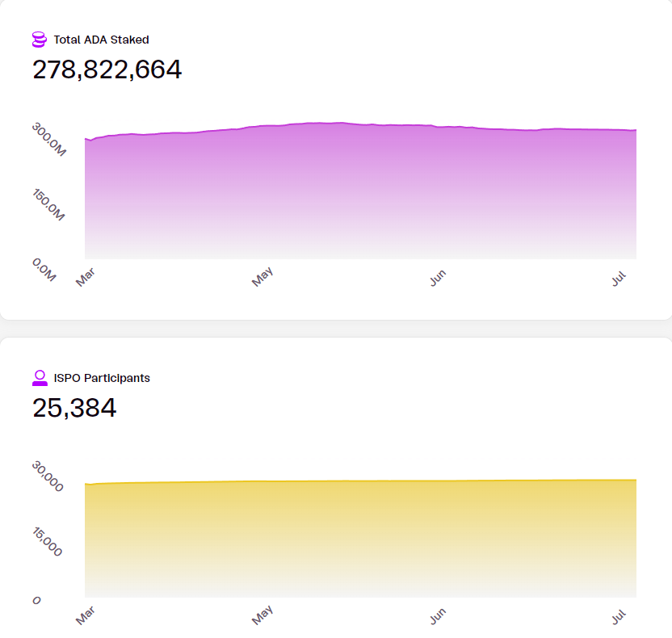Select Jul on the participants chart axis

(x=619, y=617)
